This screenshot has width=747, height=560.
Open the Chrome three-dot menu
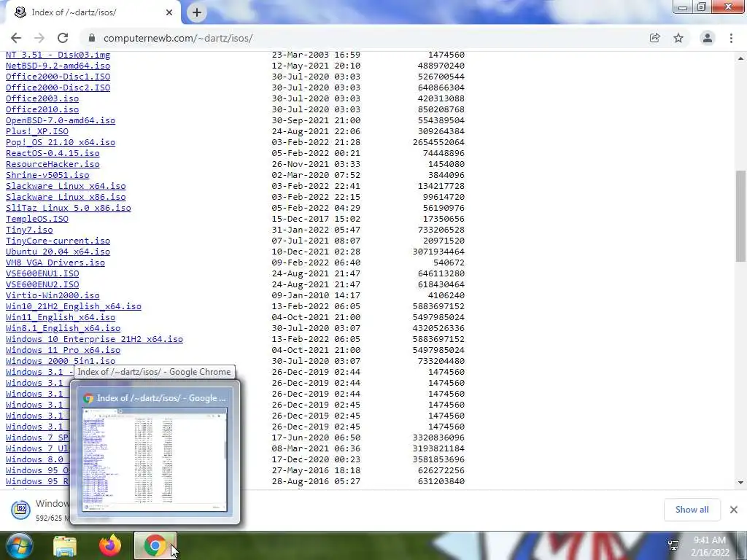[731, 38]
